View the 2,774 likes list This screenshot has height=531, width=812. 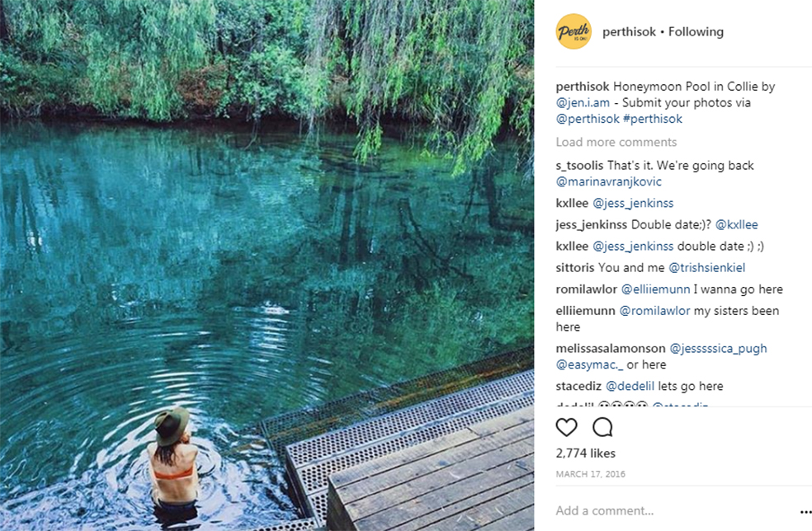click(585, 453)
